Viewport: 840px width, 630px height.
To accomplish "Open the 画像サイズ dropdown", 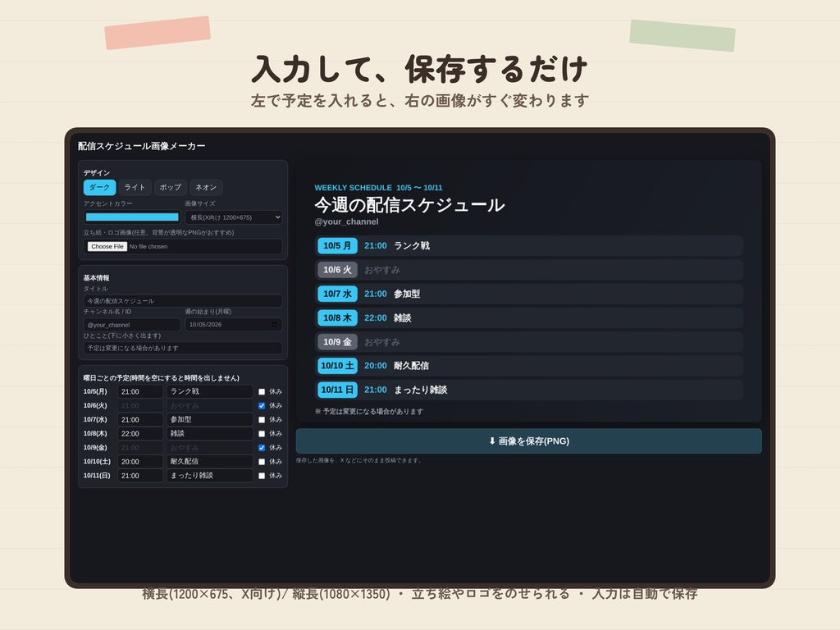I will coord(234,217).
